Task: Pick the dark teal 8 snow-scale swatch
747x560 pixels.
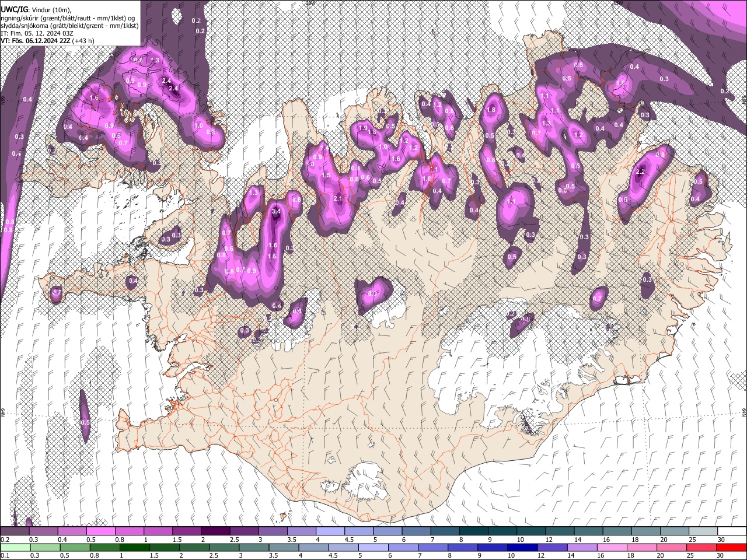Action: [x=473, y=531]
